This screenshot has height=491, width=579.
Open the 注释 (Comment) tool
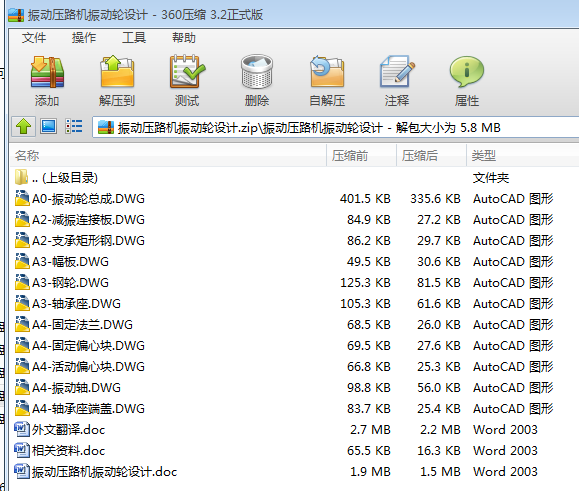[397, 72]
